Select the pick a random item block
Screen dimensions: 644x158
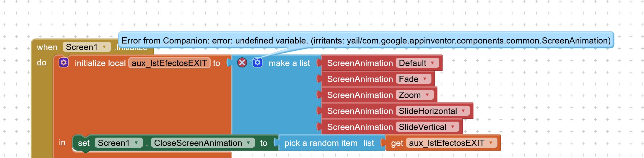point(321,143)
